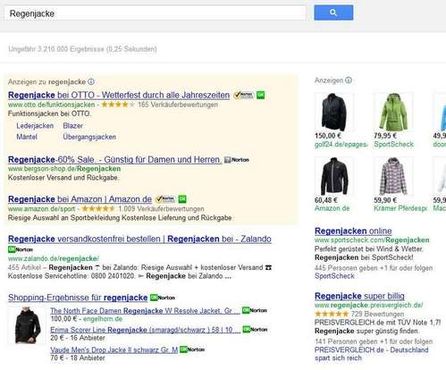
Task: Open Regenjacke bei Amazon ad link
Action: [x=80, y=199]
